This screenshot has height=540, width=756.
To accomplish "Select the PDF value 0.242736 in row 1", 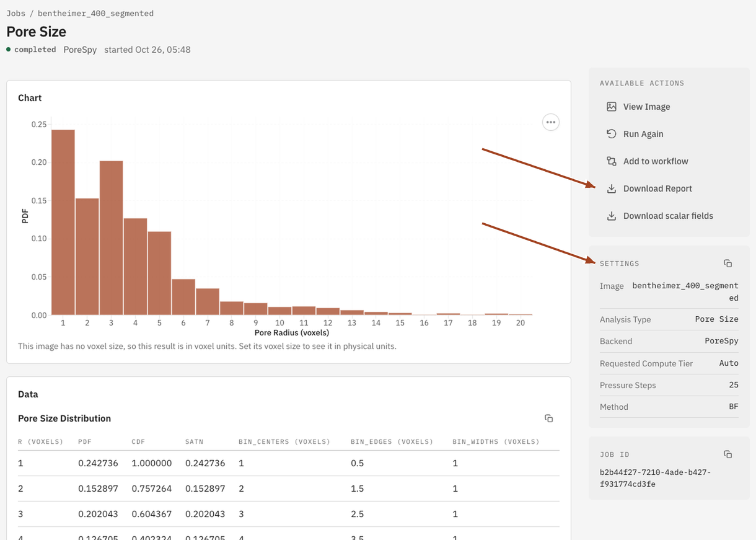I will point(98,463).
